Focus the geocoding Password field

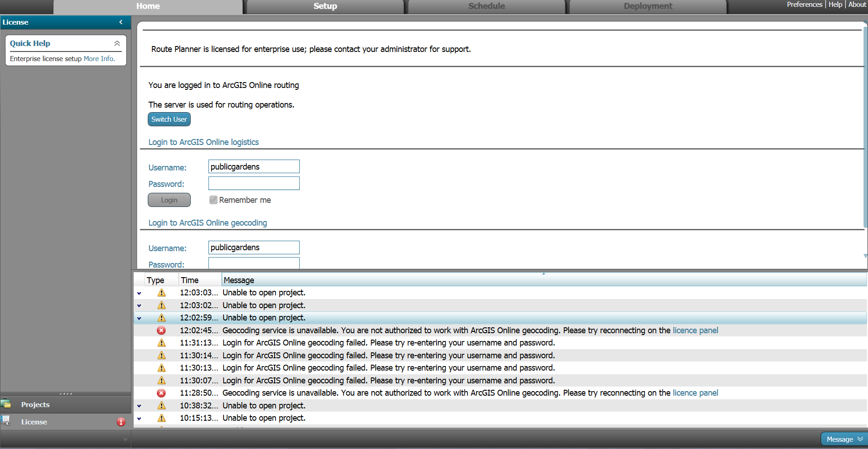click(x=254, y=263)
